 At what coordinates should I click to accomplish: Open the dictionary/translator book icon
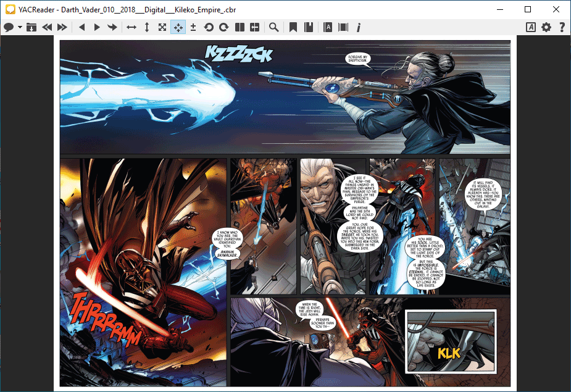pyautogui.click(x=328, y=27)
